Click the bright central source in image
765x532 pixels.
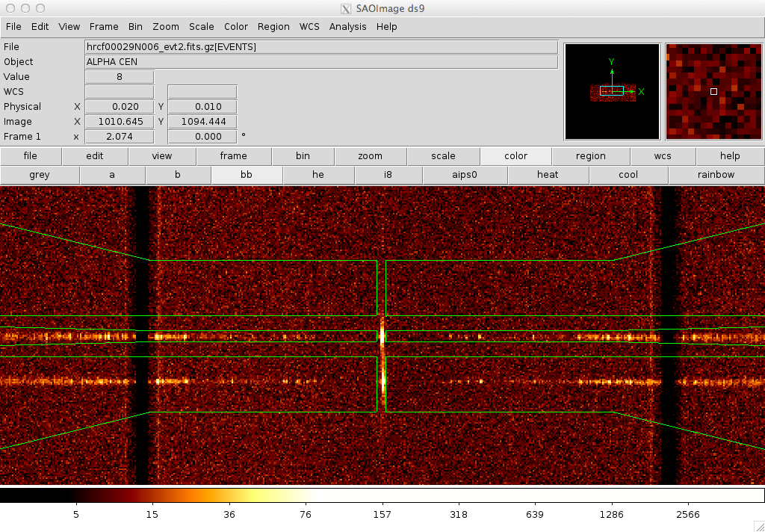click(x=382, y=336)
